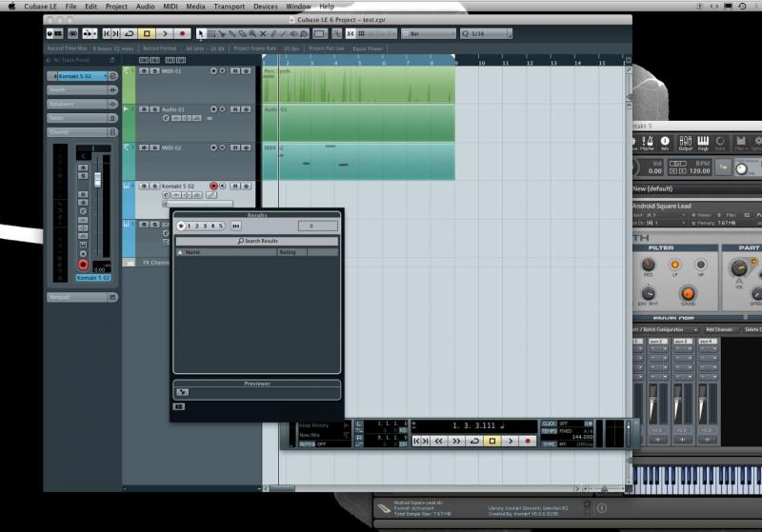The width and height of the screenshot is (762, 532).
Task: Click the Previewer play control
Action: click(182, 392)
